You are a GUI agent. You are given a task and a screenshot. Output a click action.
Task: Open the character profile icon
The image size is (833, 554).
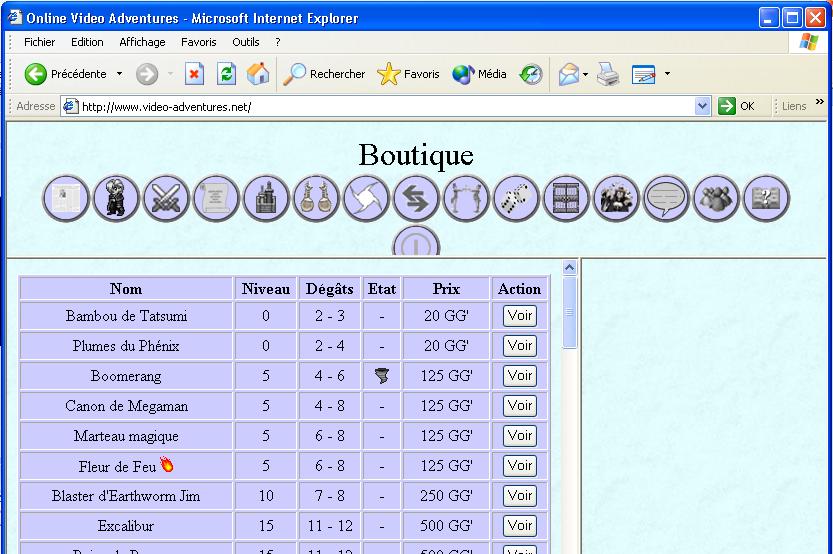pyautogui.click(x=116, y=199)
